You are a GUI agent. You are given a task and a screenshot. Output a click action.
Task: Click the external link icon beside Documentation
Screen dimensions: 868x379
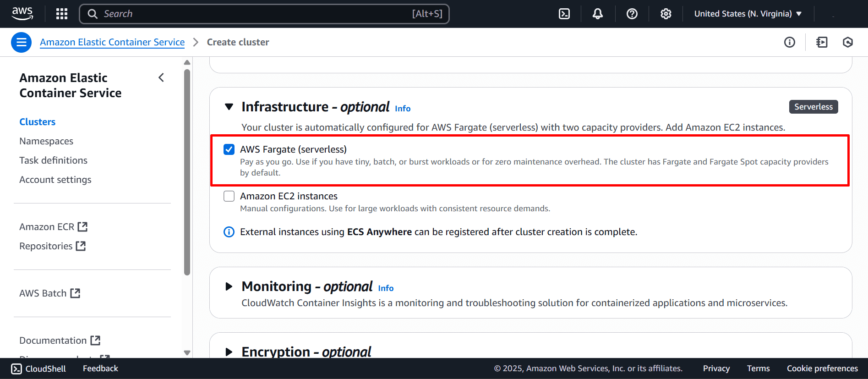(x=95, y=340)
